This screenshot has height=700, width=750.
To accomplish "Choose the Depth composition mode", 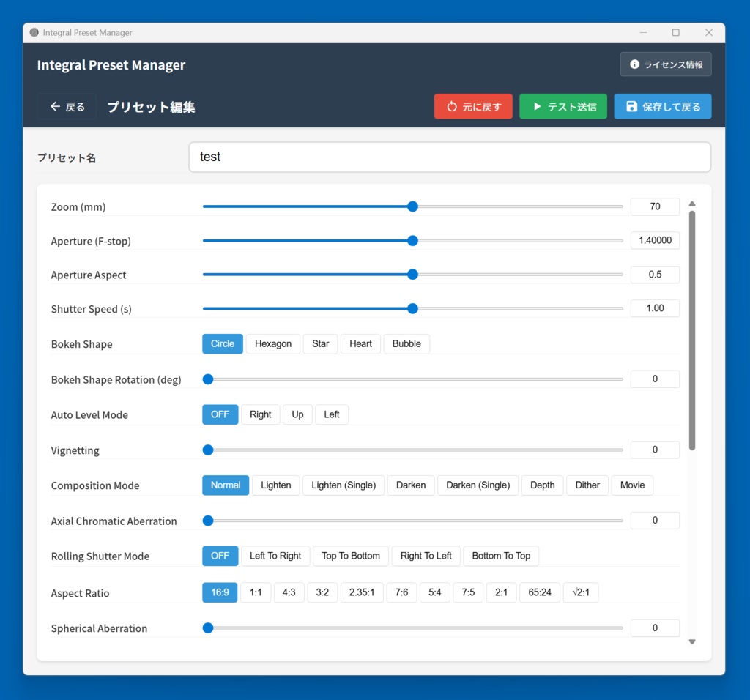I will tap(542, 485).
